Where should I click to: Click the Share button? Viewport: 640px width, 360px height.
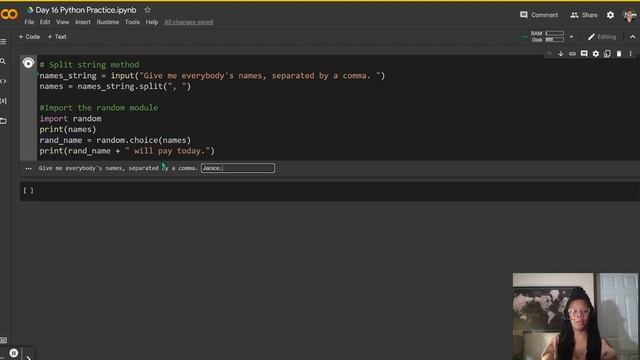click(x=584, y=15)
